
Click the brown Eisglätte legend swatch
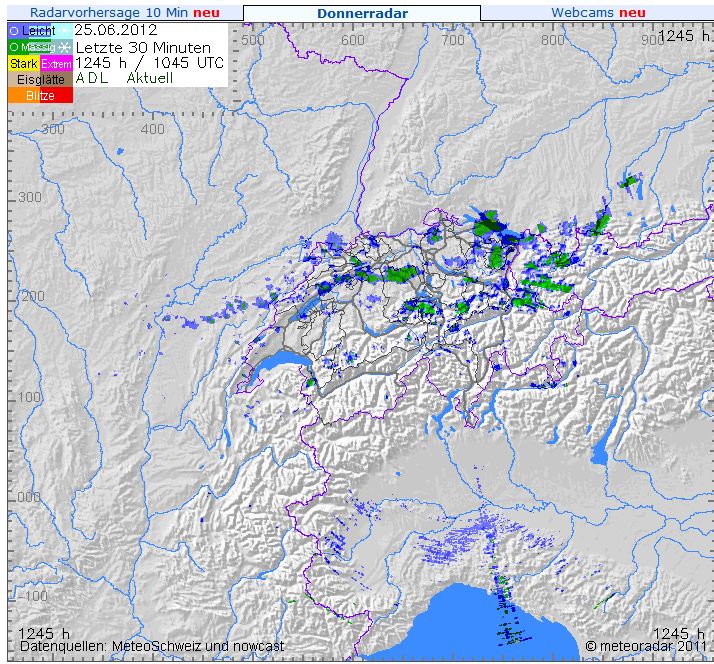(x=41, y=79)
